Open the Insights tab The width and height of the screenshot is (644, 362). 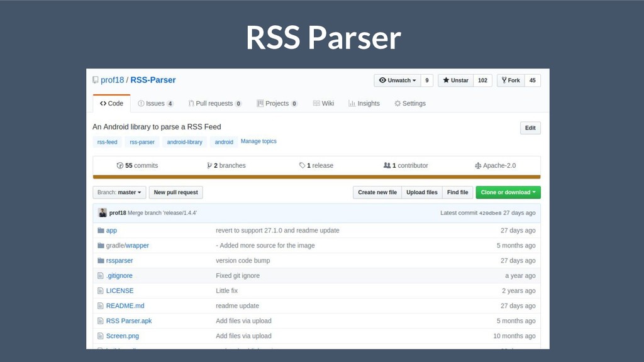pos(364,104)
